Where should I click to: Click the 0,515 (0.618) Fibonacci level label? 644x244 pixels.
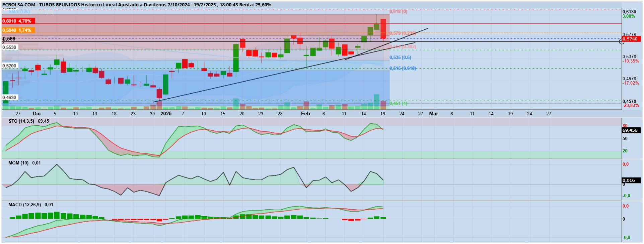tap(403, 68)
